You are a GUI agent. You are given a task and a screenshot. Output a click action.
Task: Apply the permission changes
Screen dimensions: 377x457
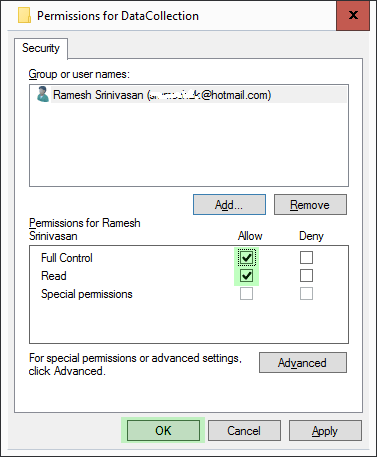325,430
